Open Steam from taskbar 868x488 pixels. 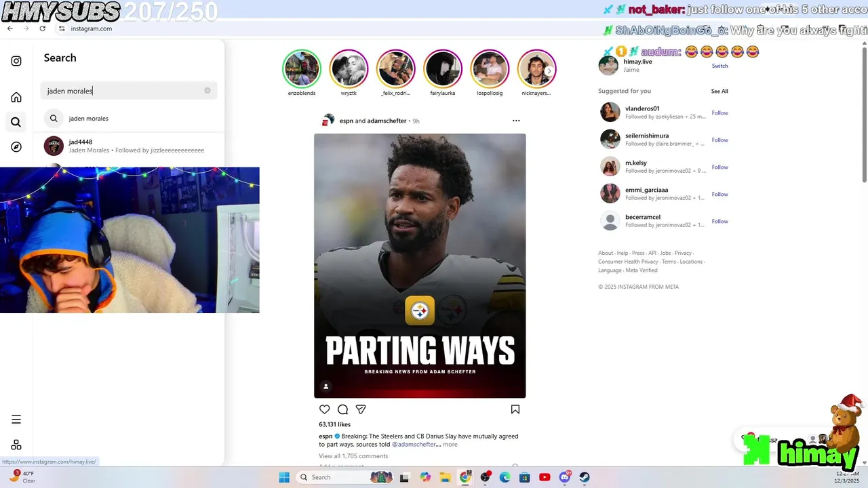pos(585,477)
